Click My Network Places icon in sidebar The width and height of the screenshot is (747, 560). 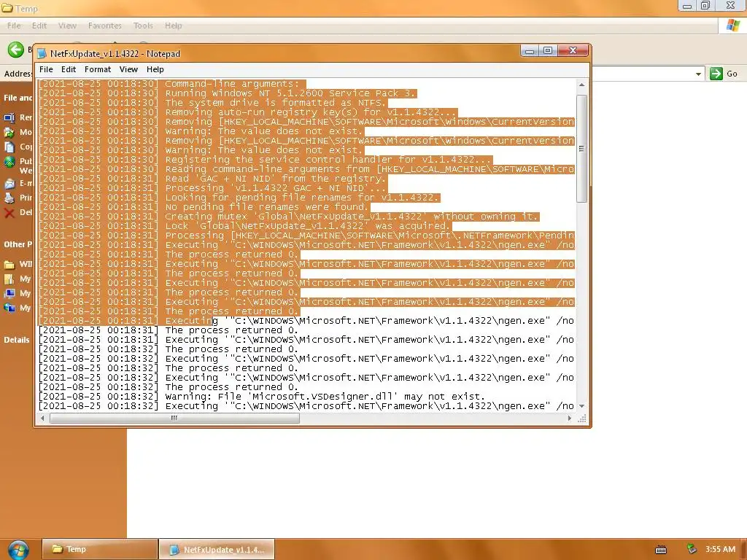[9, 308]
